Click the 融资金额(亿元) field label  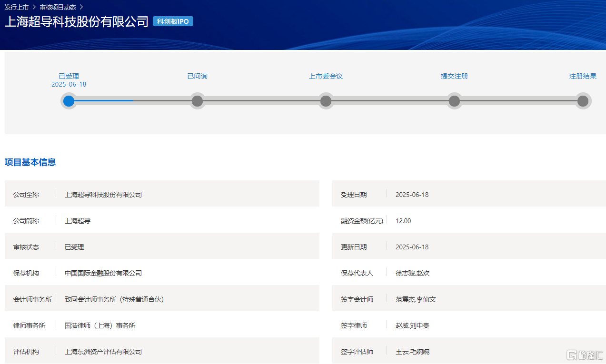pos(362,221)
